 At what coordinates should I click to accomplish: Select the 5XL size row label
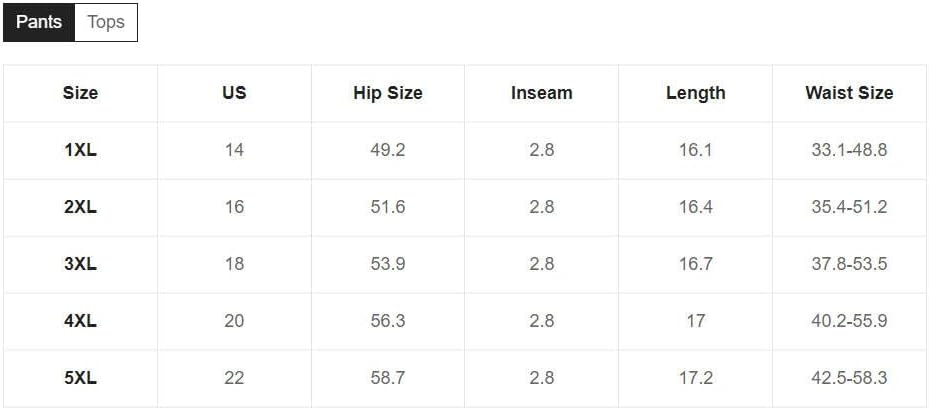point(81,378)
